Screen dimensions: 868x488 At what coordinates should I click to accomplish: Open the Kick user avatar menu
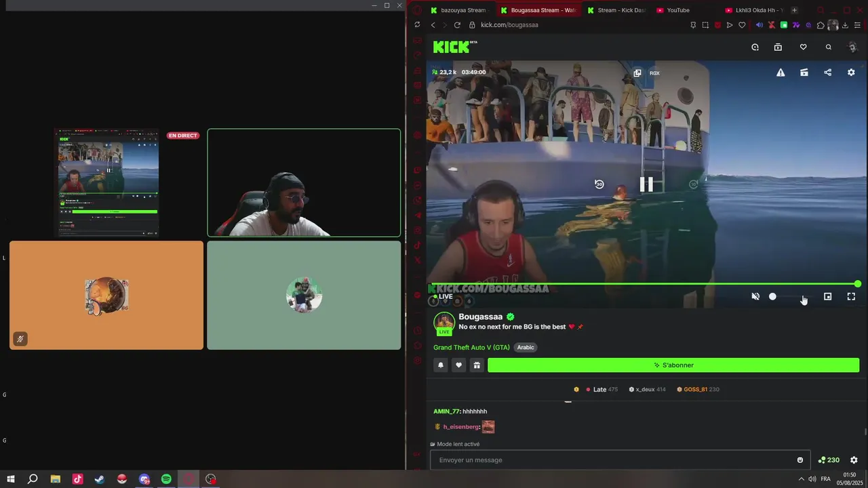click(852, 47)
